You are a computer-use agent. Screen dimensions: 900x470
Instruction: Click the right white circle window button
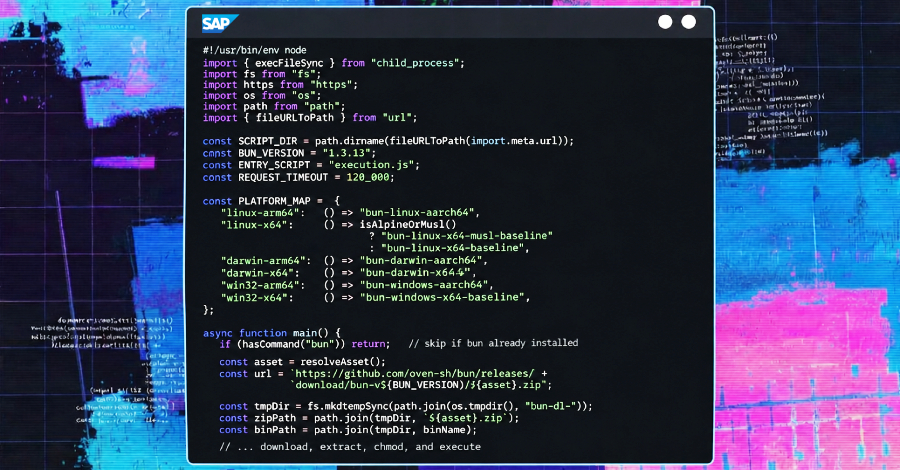coord(688,22)
